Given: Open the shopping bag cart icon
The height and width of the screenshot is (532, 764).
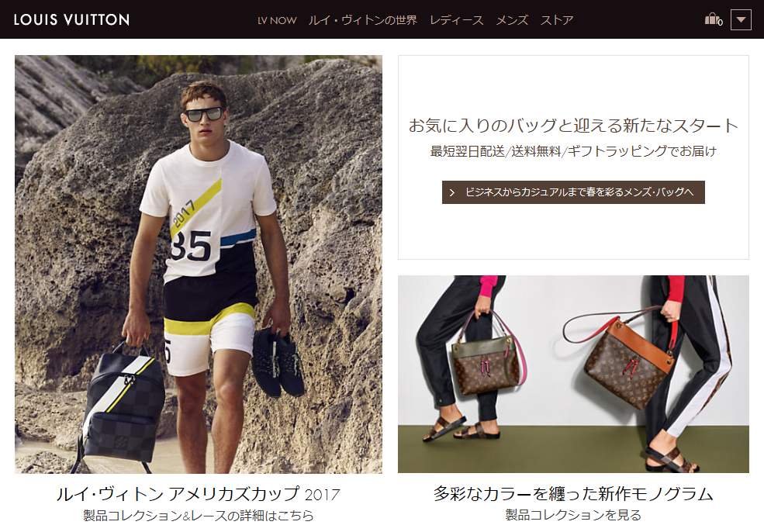Looking at the screenshot, I should click(x=714, y=19).
